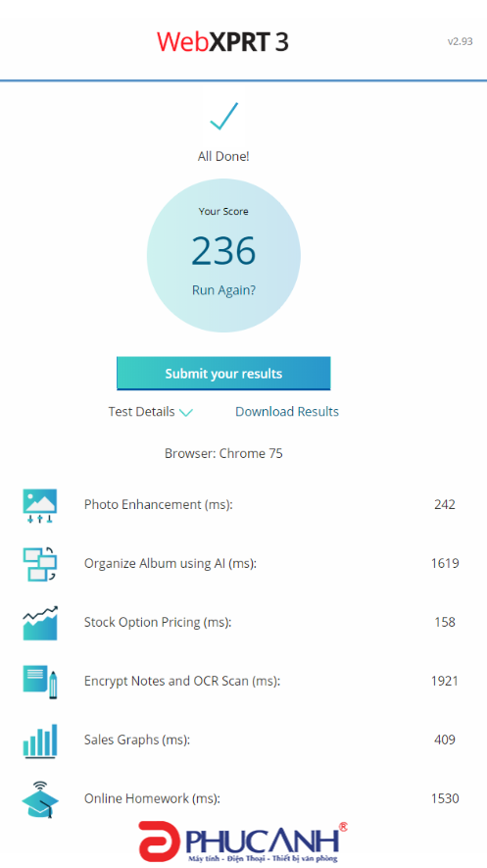Image resolution: width=487 pixels, height=868 pixels.
Task: Click the All Done checkmark icon
Action: tap(223, 117)
